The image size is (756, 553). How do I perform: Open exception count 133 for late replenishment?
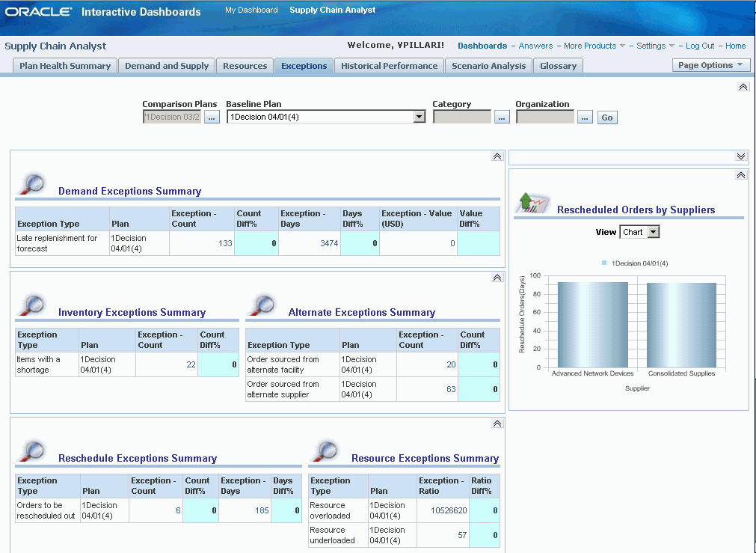coord(225,243)
